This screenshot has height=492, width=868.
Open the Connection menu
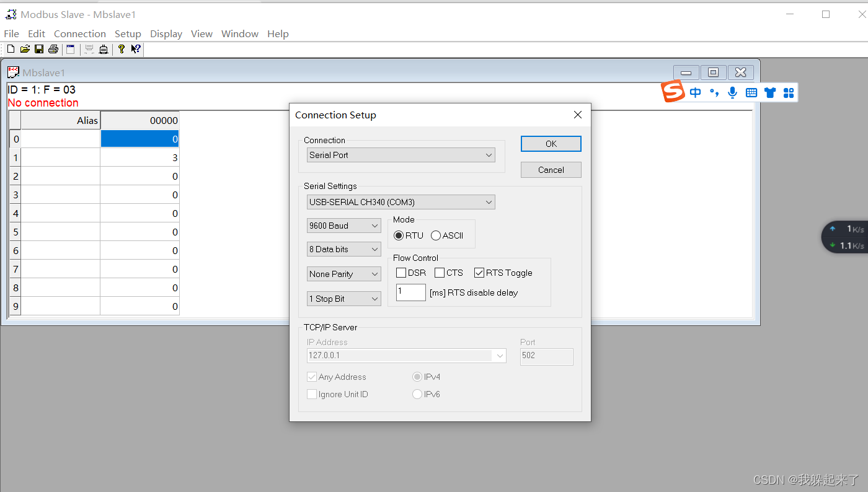point(79,33)
